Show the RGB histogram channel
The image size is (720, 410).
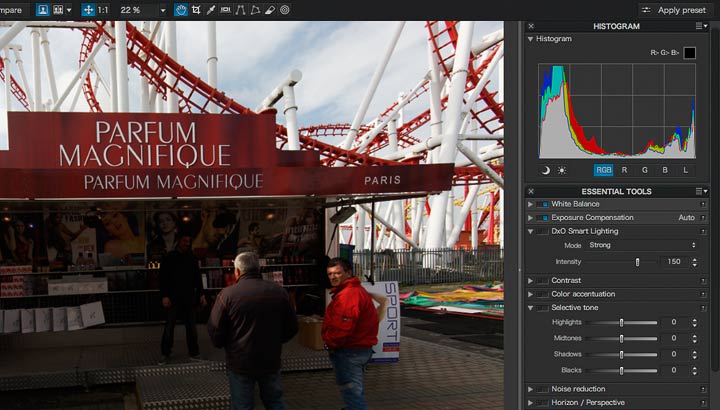(603, 170)
